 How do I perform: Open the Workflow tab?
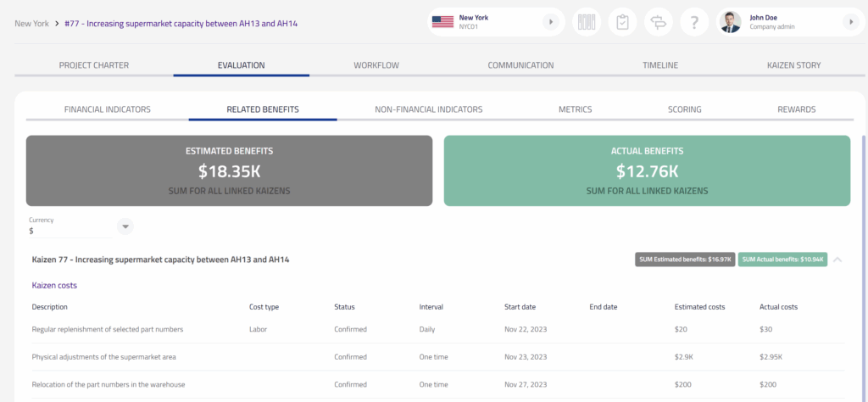(376, 65)
